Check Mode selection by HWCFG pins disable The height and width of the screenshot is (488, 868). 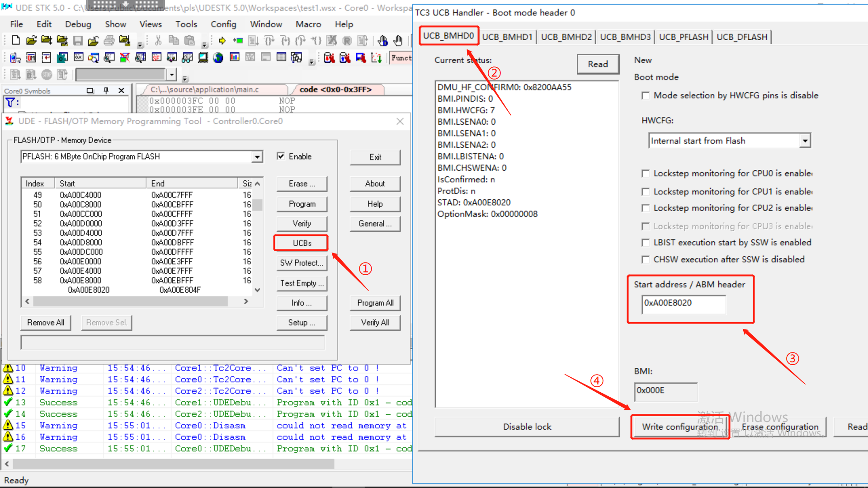(646, 95)
